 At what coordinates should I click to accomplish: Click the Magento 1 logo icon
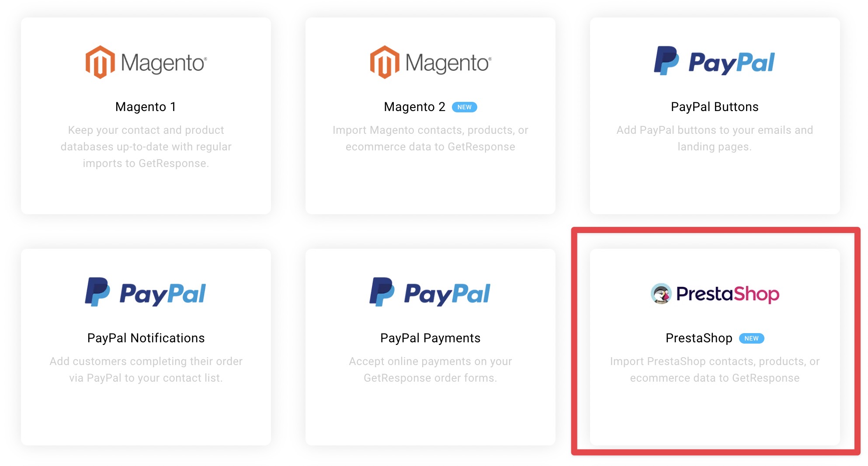pos(100,62)
